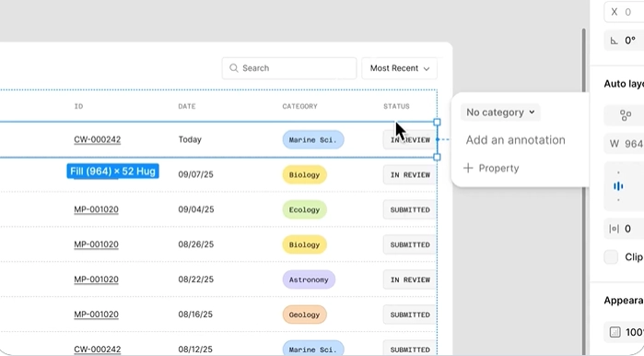The height and width of the screenshot is (356, 644).
Task: Click the Fill (964) × 52 Hug size label
Action: 113,171
